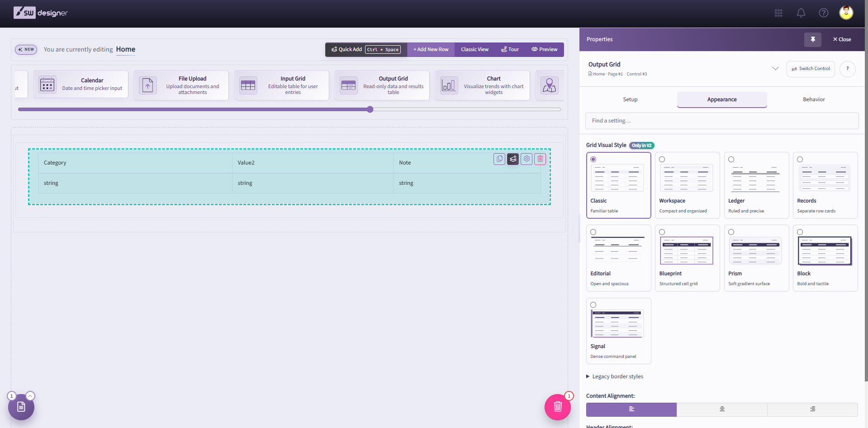Select the Editorial grid style

point(619,258)
